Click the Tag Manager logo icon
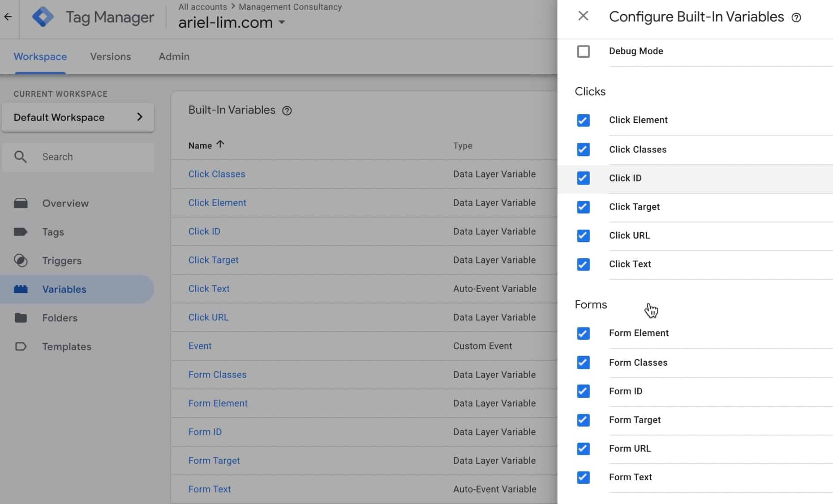Image resolution: width=833 pixels, height=504 pixels. (x=43, y=17)
